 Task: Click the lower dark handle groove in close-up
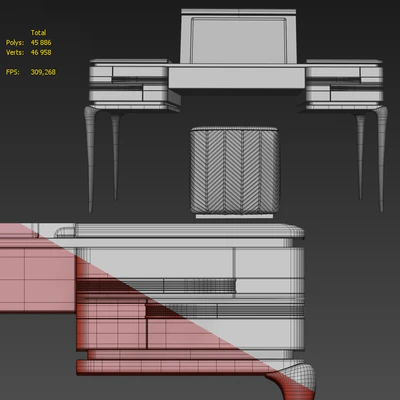click(225, 310)
